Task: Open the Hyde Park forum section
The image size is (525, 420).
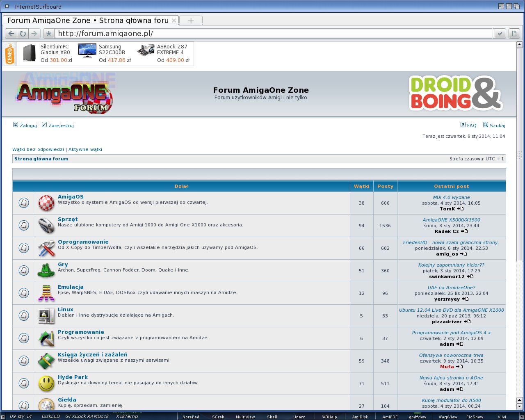Action: click(73, 377)
